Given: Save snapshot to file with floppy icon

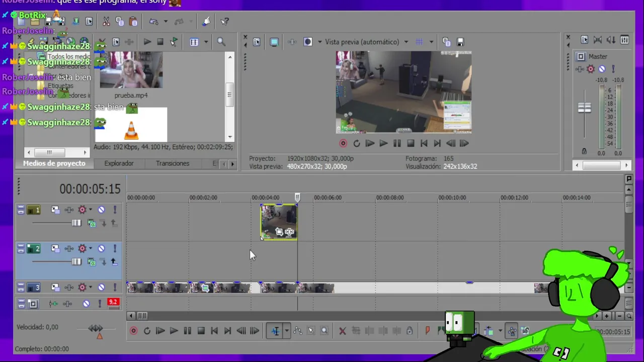Looking at the screenshot, I should (460, 42).
